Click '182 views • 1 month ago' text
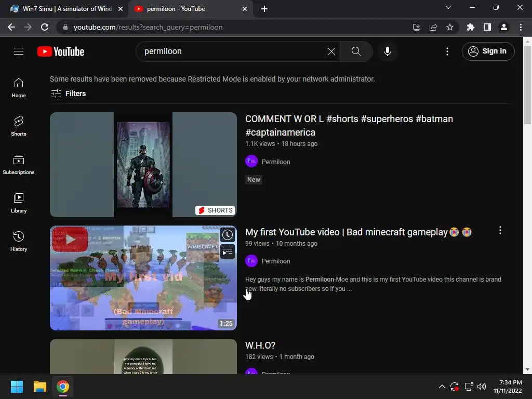This screenshot has width=532, height=399. (x=280, y=357)
